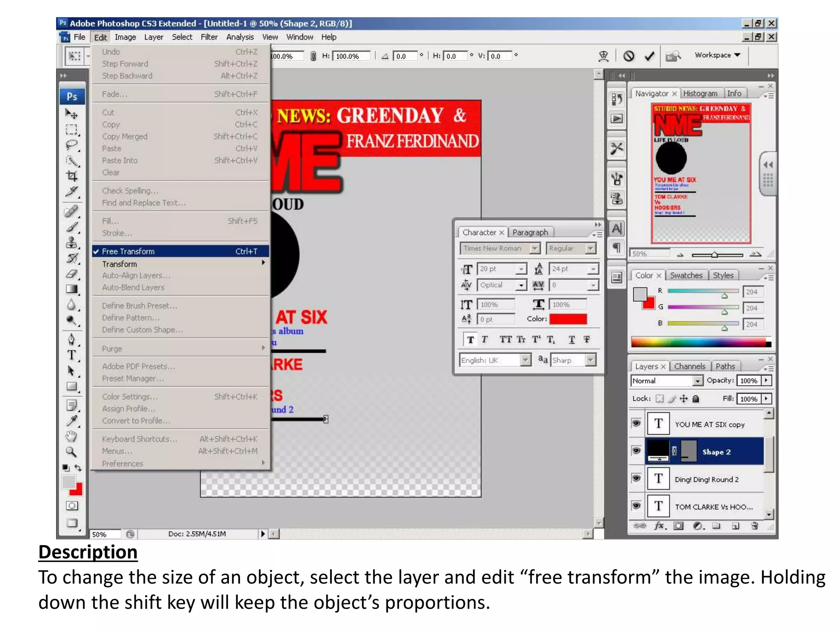Click the red text Color swatch
This screenshot has height=630, width=840.
coord(568,319)
